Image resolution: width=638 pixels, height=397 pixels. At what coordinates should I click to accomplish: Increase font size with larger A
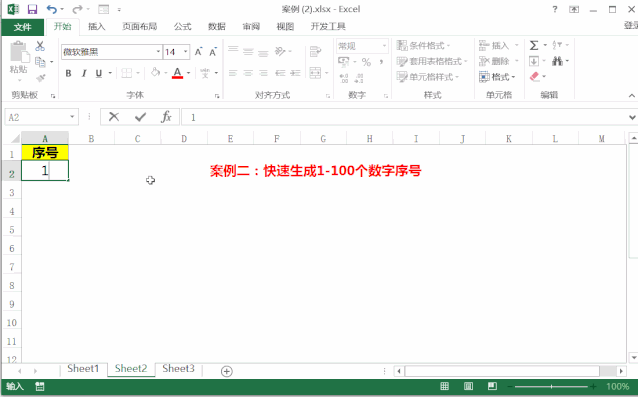pos(198,52)
